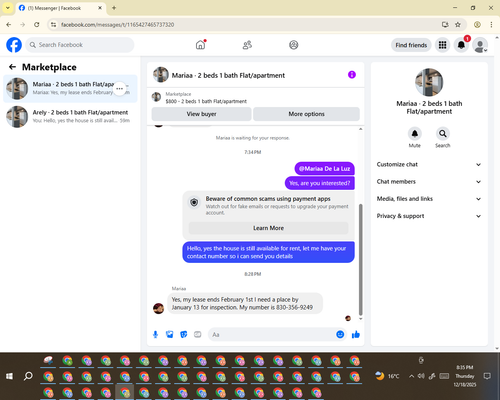This screenshot has height=400, width=500.
Task: Click Find friends button
Action: coord(411,45)
